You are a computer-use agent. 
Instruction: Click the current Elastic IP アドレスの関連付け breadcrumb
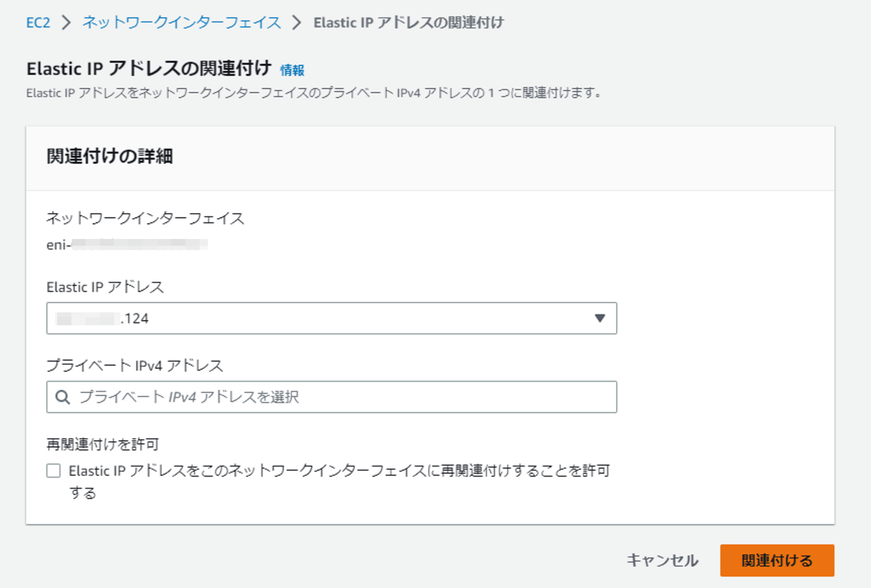click(x=408, y=22)
